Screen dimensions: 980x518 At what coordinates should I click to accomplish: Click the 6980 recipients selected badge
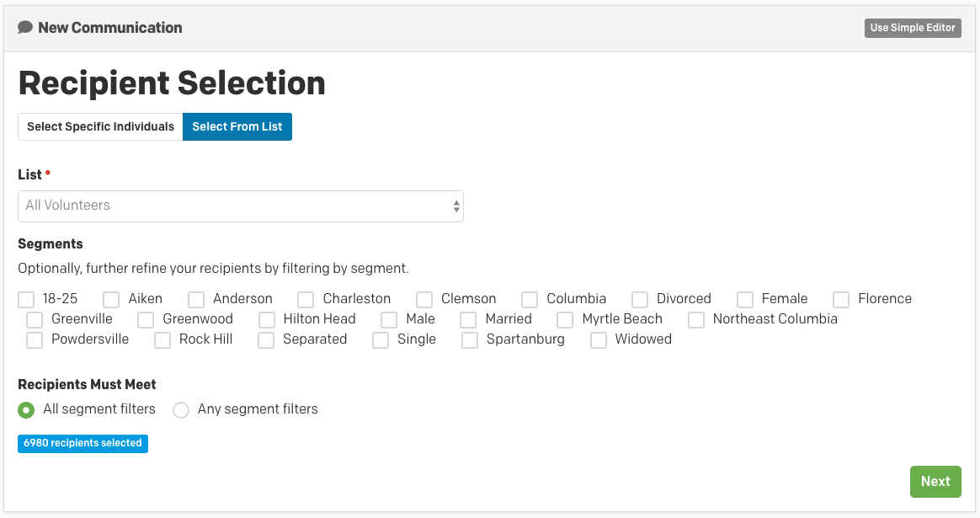click(x=83, y=444)
